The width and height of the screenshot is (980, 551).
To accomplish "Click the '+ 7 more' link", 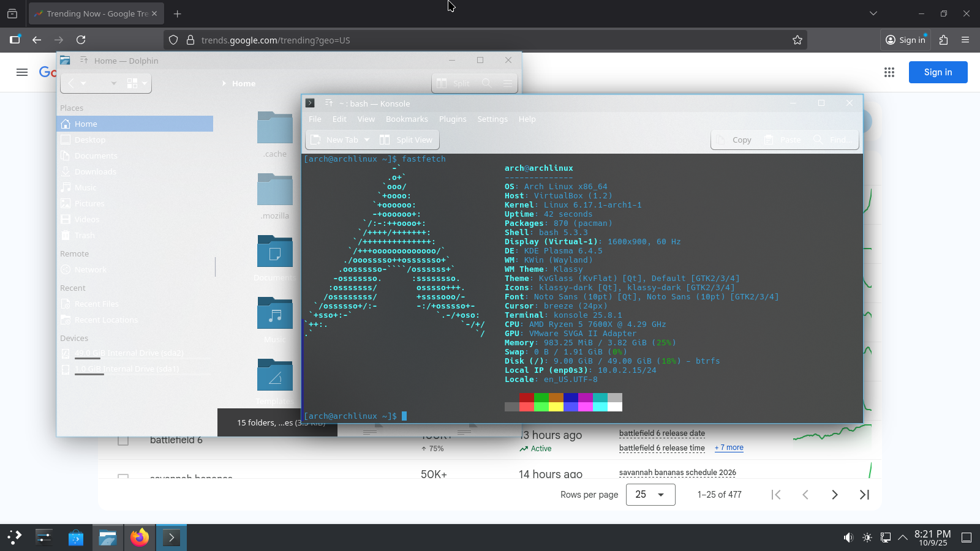I will [729, 448].
